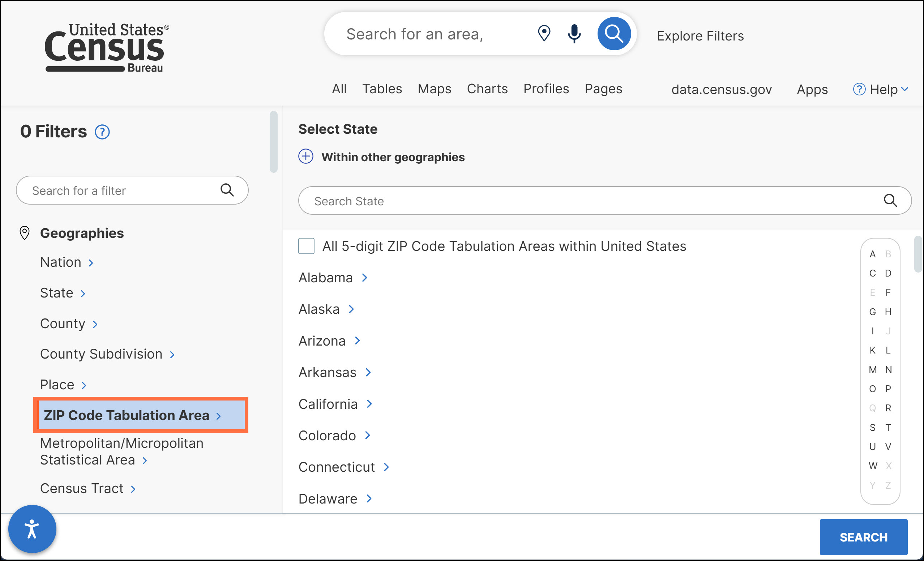Click magnifier icon in filter search box
Screen dimensions: 924x561
click(x=227, y=190)
